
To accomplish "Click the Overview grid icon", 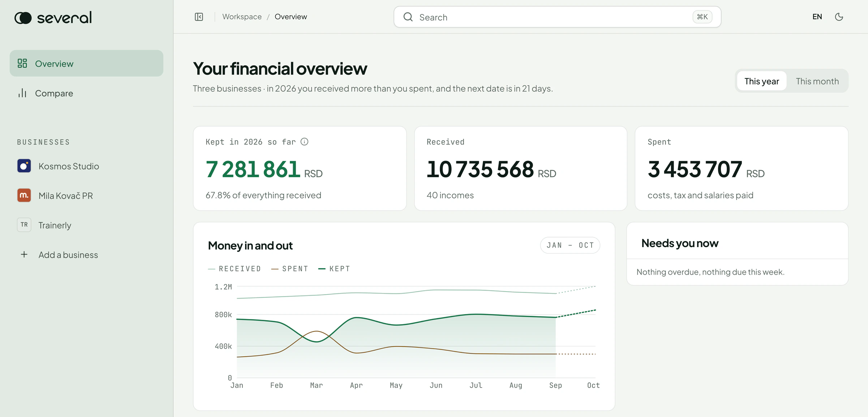I will [22, 63].
